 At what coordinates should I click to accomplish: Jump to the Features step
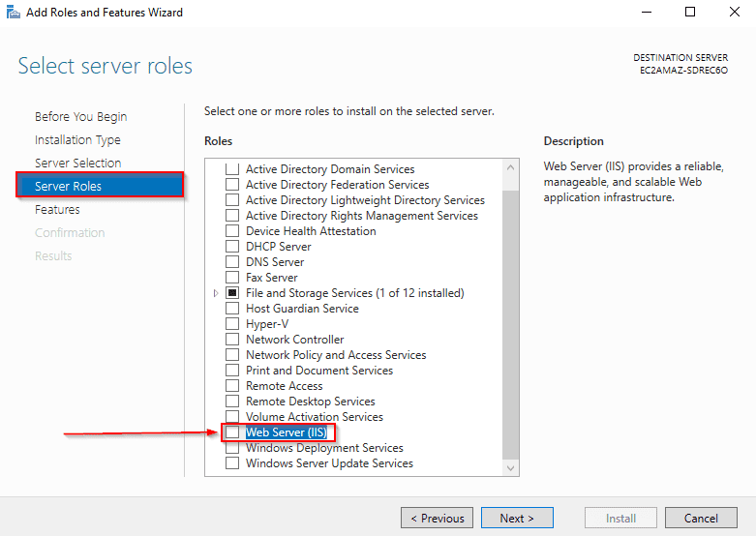coord(57,210)
